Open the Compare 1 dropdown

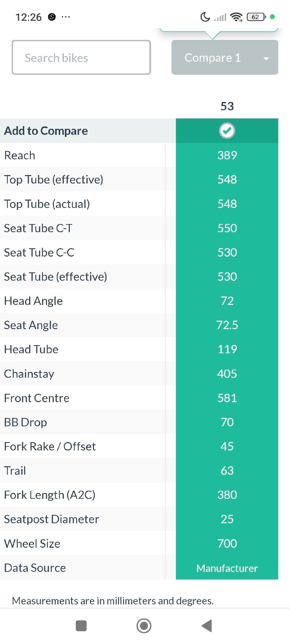point(213,58)
